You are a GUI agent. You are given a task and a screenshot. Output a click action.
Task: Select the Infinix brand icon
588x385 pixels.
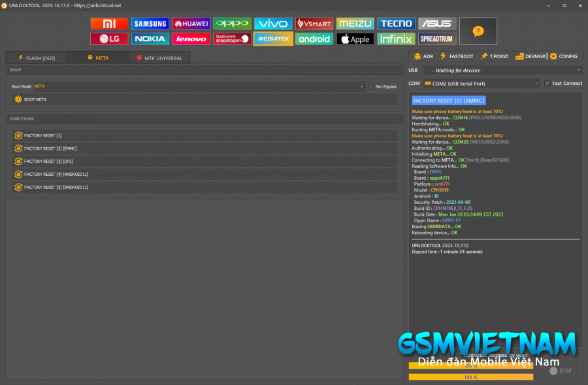coord(397,39)
